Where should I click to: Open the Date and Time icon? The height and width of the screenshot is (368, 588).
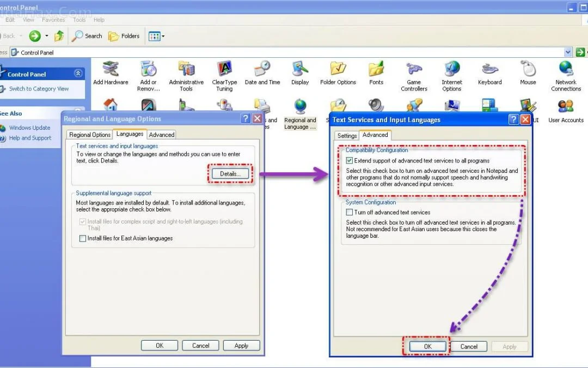[262, 69]
